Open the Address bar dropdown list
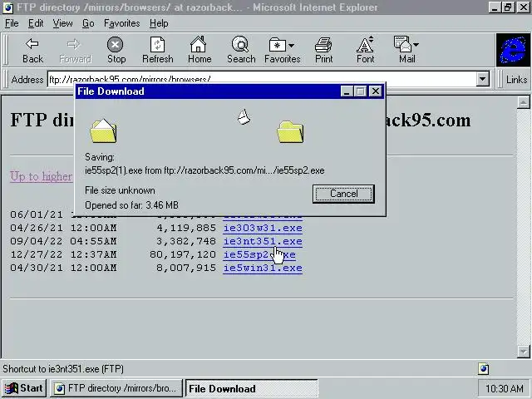Image resolution: width=532 pixels, height=399 pixels. (482, 80)
